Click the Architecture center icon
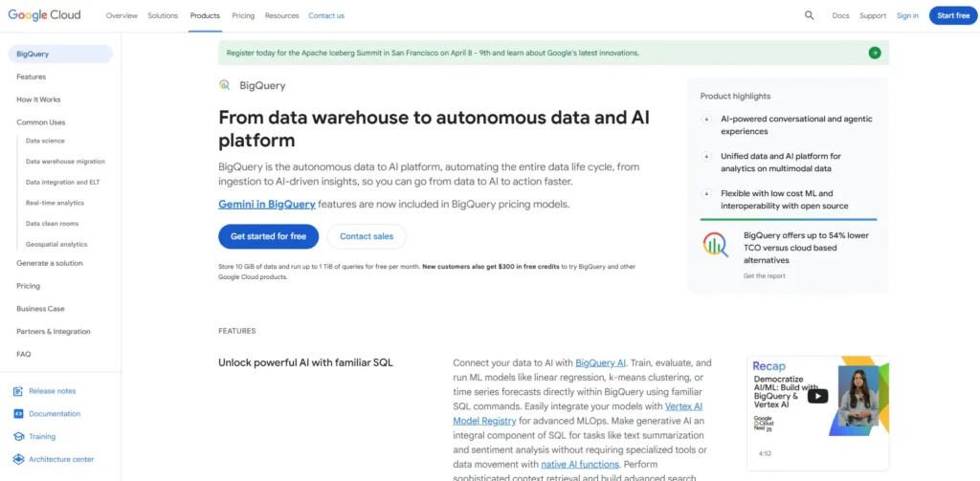Screen dimensions: 980x481 click(x=18, y=459)
